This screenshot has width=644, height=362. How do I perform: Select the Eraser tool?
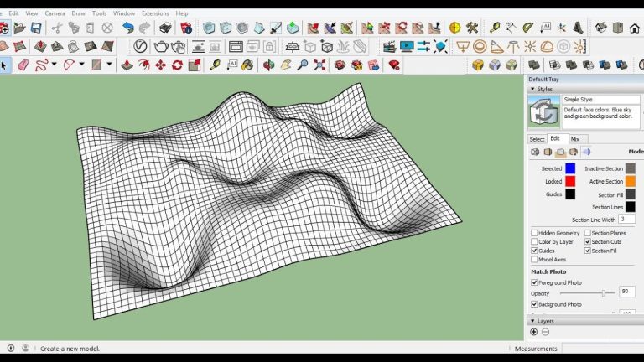pos(23,65)
